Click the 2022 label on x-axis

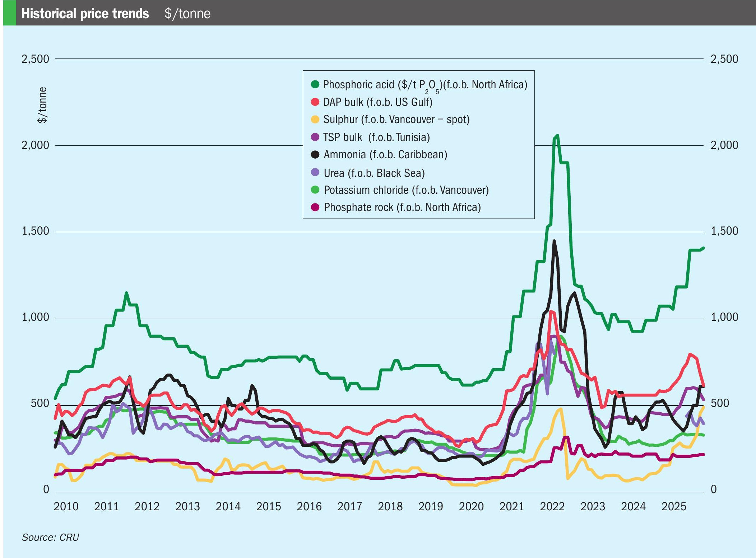pyautogui.click(x=552, y=506)
